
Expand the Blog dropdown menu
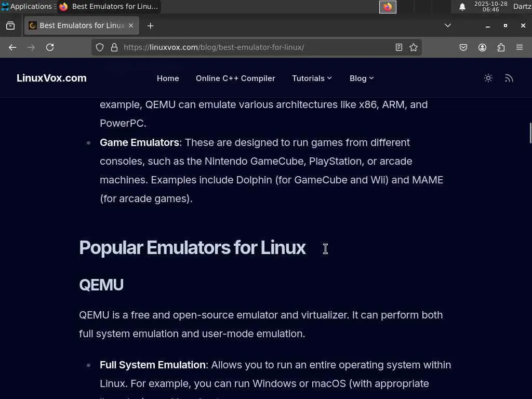click(362, 78)
